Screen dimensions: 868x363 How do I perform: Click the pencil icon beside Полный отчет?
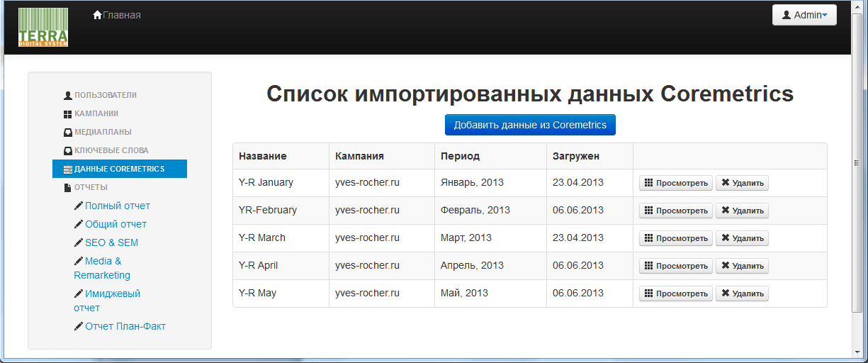79,206
